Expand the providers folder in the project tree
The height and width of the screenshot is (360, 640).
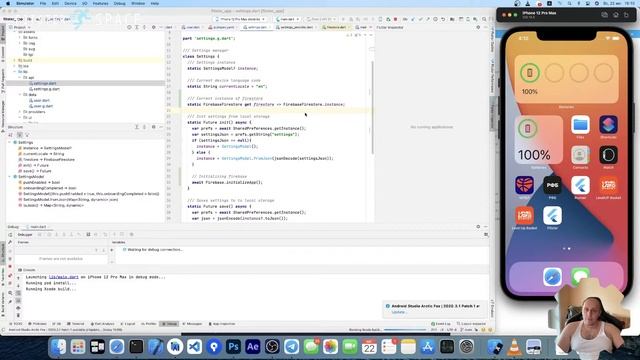(x=20, y=112)
